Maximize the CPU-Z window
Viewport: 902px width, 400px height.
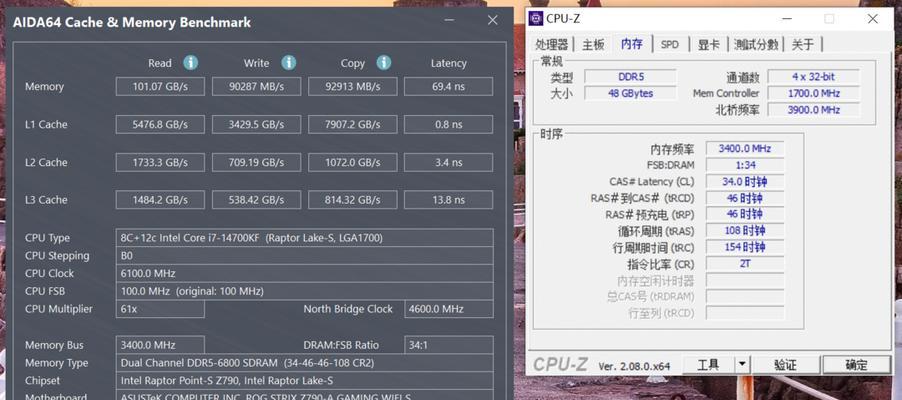(x=829, y=18)
